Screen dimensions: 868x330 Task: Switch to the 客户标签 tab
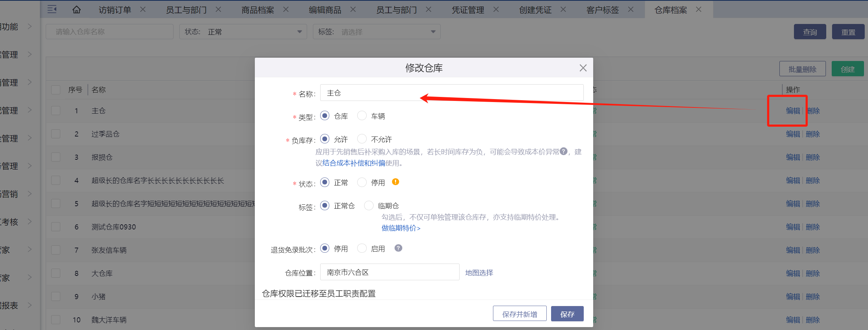tap(602, 10)
